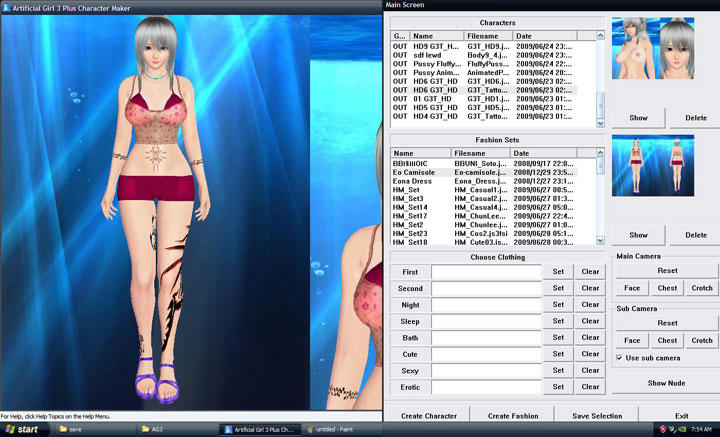
Task: Click the Save Selection button
Action: (x=597, y=415)
